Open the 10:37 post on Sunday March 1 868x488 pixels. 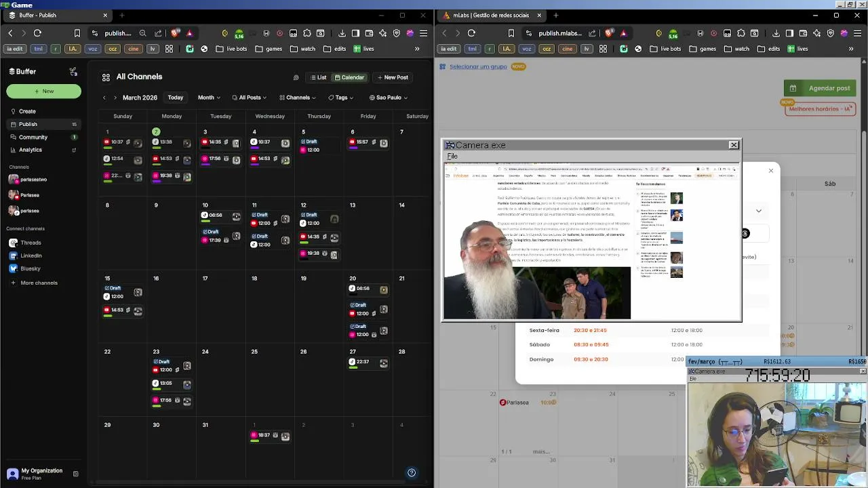point(123,142)
